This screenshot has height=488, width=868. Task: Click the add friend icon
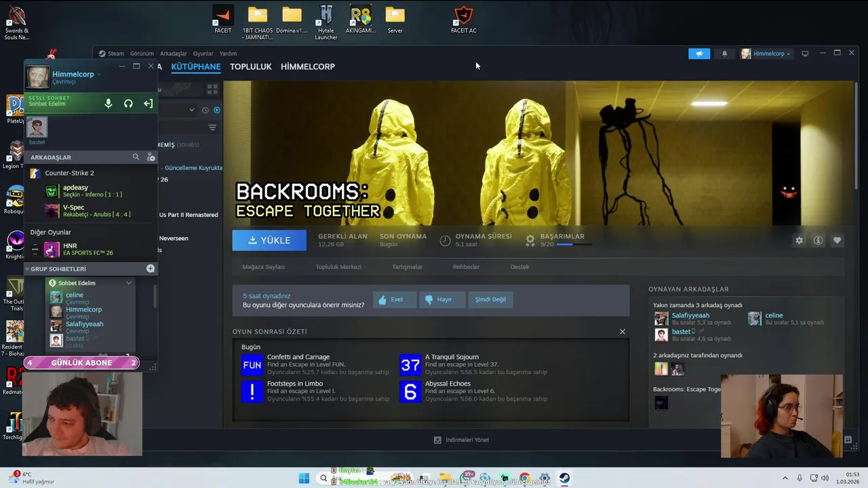point(151,157)
